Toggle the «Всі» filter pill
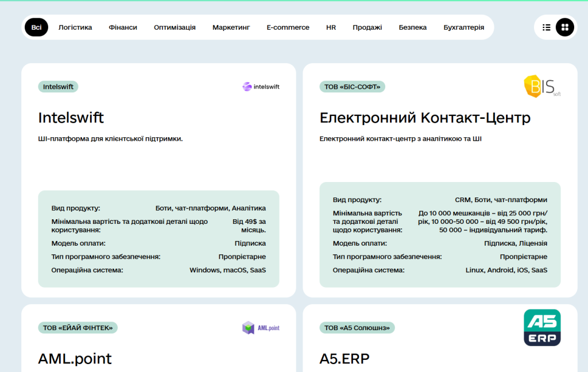The height and width of the screenshot is (372, 588). 36,27
